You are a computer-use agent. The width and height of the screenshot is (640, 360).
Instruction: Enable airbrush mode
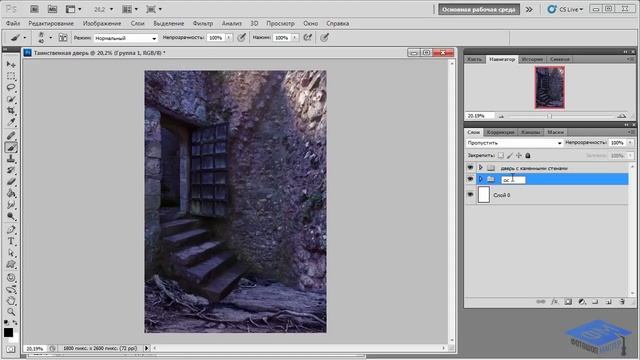pyautogui.click(x=308, y=38)
